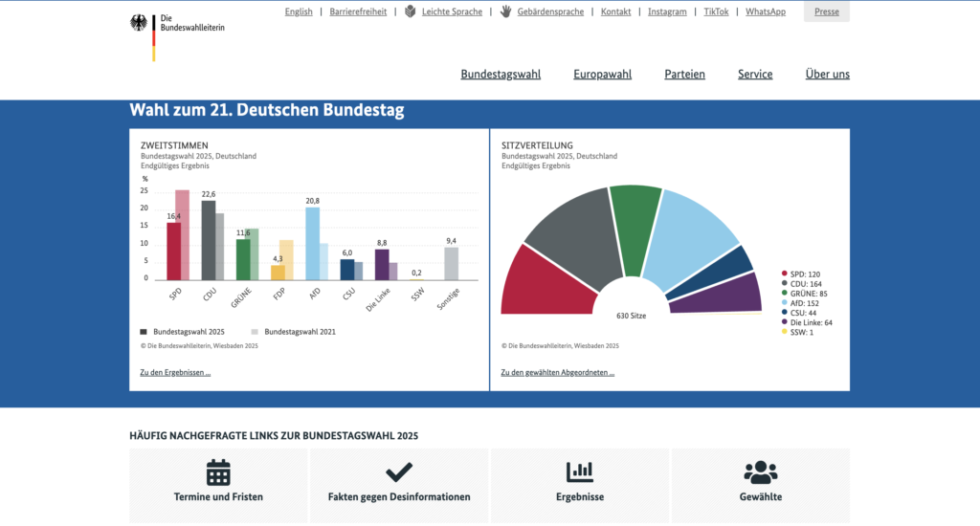Screen dimensions: 980x526
Task: Click the bar chart icon for Ergebnisse
Action: pyautogui.click(x=580, y=472)
